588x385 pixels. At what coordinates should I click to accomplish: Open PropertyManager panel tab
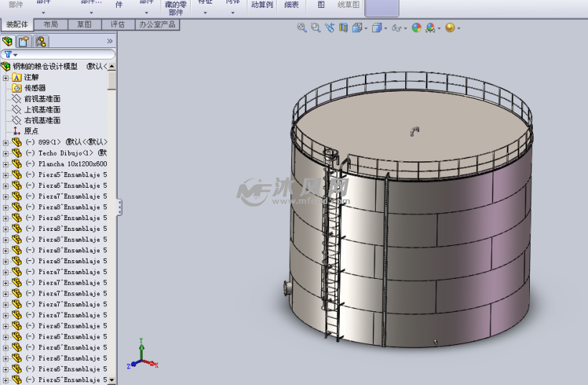click(24, 42)
